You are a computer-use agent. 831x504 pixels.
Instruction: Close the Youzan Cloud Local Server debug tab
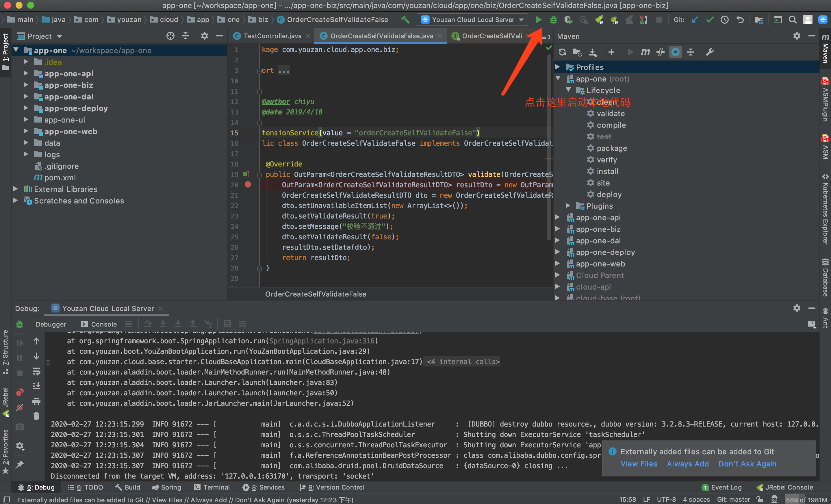click(161, 308)
